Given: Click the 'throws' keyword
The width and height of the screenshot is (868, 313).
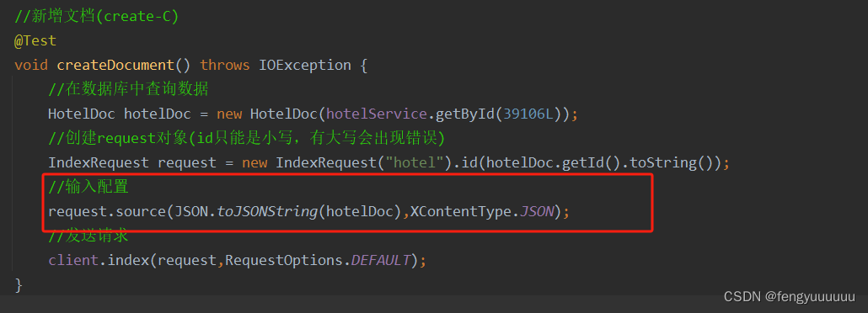Looking at the screenshot, I should [x=225, y=66].
